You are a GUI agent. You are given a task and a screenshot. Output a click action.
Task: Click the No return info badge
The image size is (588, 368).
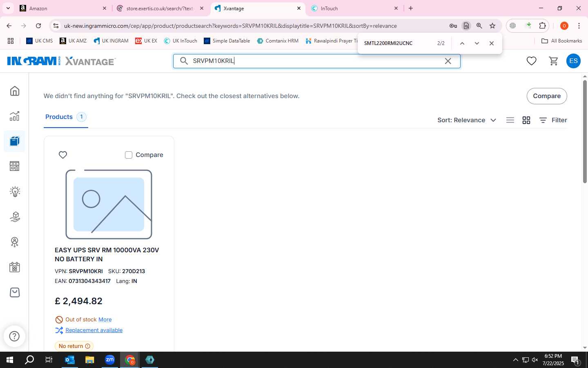coord(74,346)
